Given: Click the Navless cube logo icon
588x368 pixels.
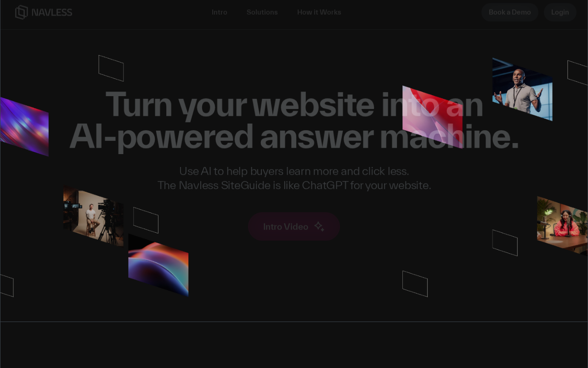Looking at the screenshot, I should pos(22,12).
